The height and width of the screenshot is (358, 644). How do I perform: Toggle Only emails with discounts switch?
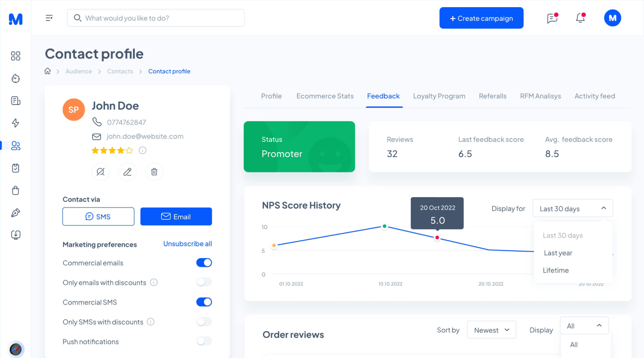(x=204, y=282)
